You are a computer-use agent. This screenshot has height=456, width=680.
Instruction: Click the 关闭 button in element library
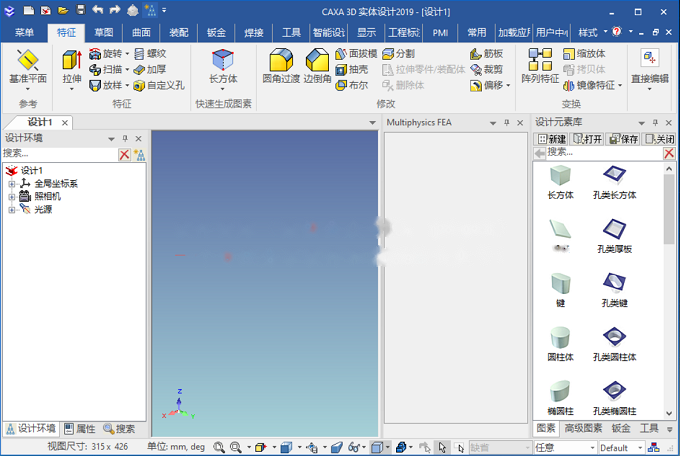pyautogui.click(x=659, y=139)
